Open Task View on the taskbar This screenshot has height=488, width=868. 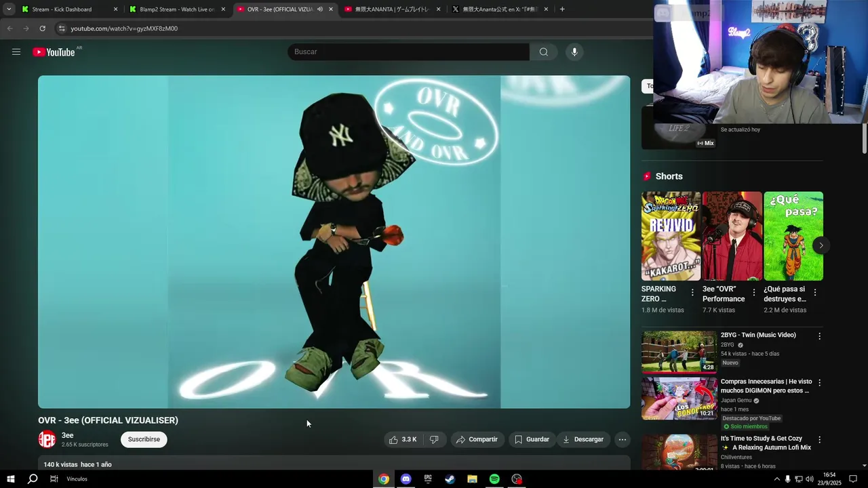(54, 479)
